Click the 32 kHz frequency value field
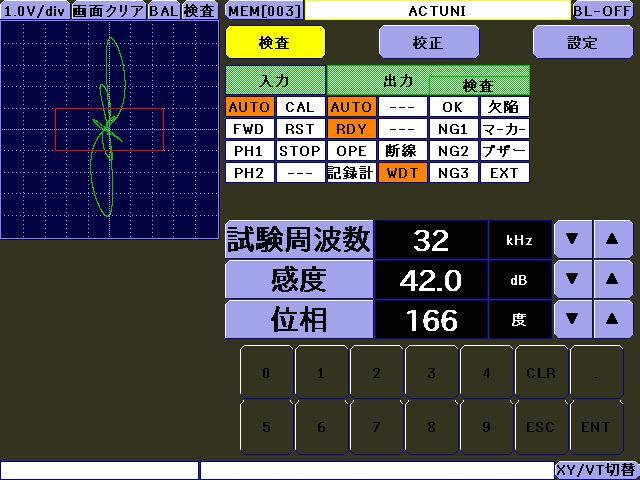The height and width of the screenshot is (480, 640). (431, 240)
